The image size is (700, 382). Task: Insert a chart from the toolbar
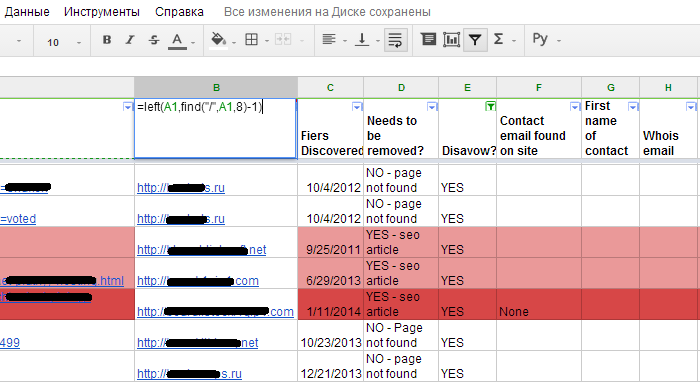click(x=451, y=40)
